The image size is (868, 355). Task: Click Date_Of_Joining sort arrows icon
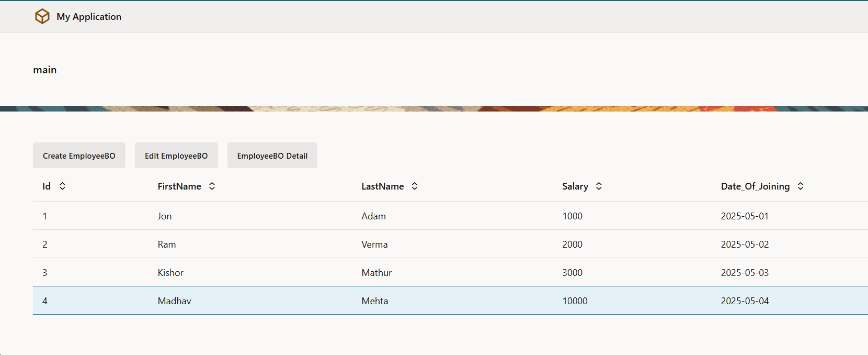[801, 186]
